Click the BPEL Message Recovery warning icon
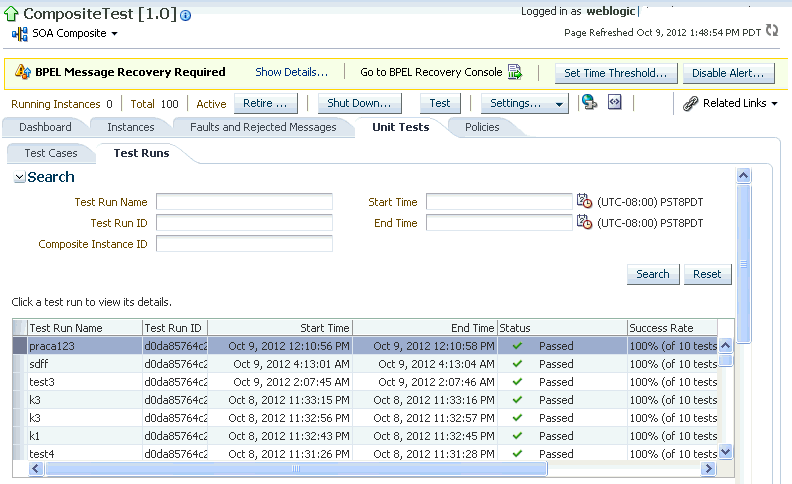Screen dimensions: 792x484 23,72
